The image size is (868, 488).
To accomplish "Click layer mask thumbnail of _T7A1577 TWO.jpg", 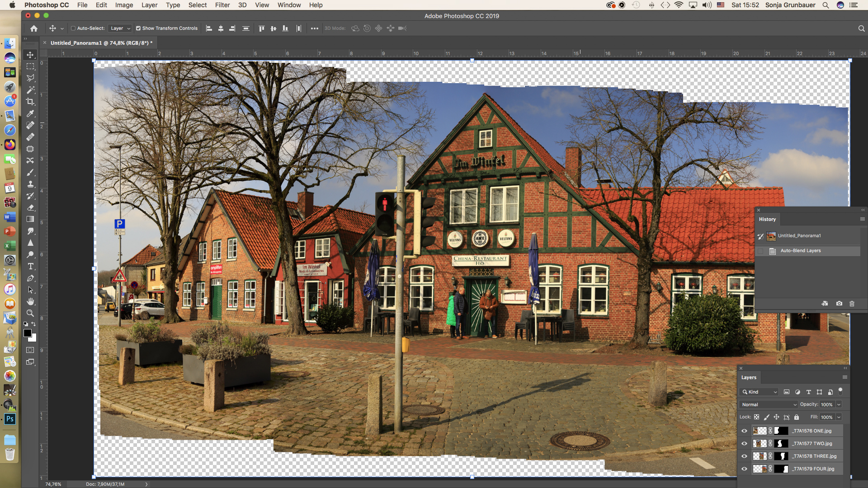I will [781, 443].
